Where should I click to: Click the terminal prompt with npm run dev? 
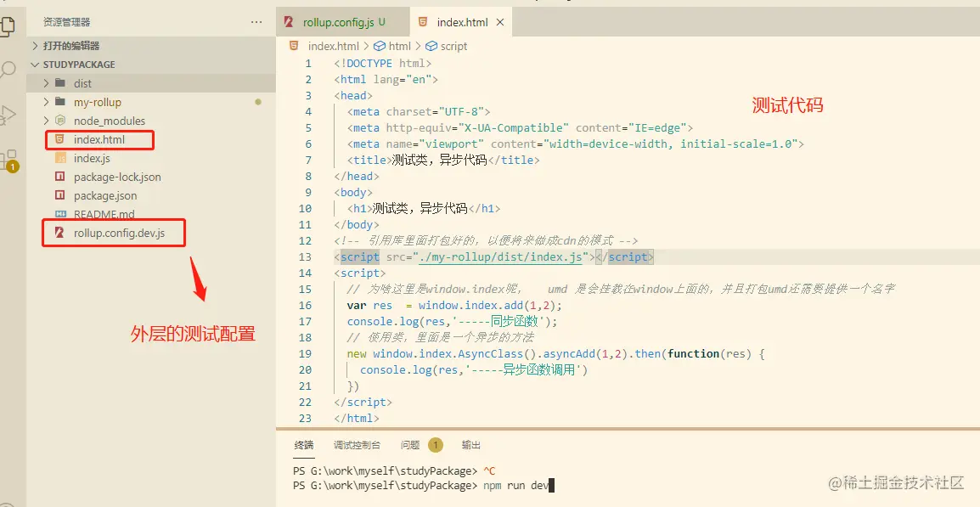pos(424,486)
